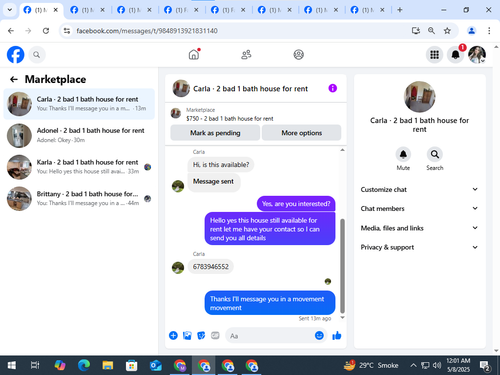
Task: Open the Windows notification center icon
Action: (484, 366)
